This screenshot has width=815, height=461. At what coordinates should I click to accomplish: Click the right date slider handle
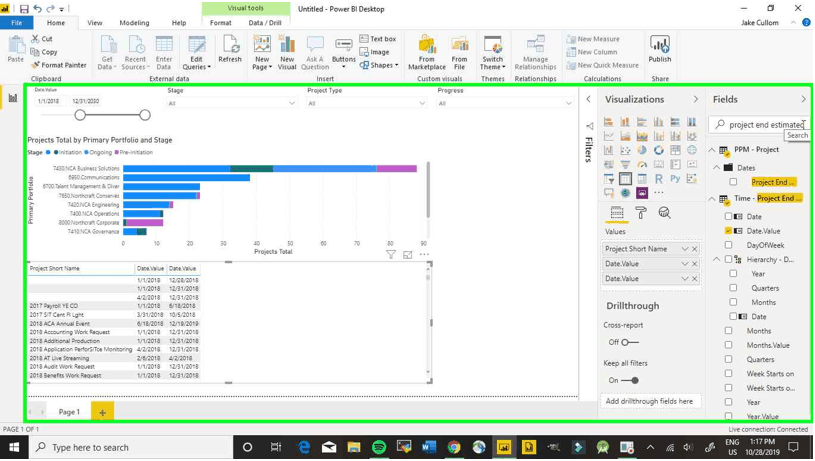(145, 115)
